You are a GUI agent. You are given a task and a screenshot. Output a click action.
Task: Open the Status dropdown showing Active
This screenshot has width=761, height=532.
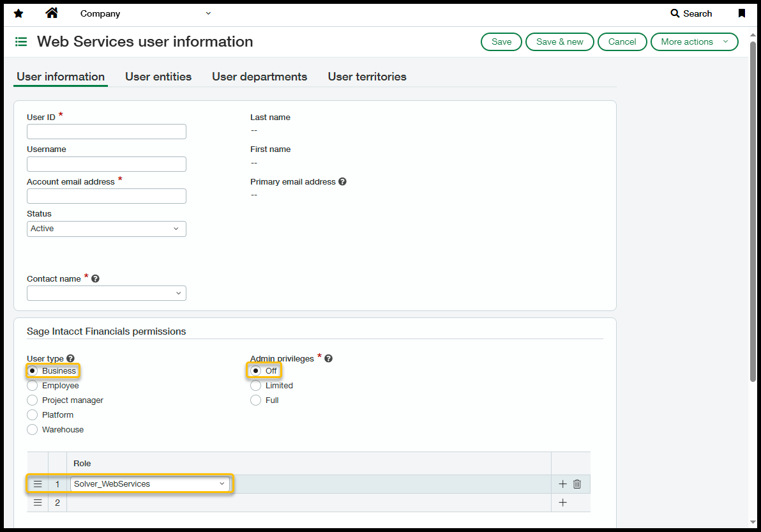coord(107,229)
